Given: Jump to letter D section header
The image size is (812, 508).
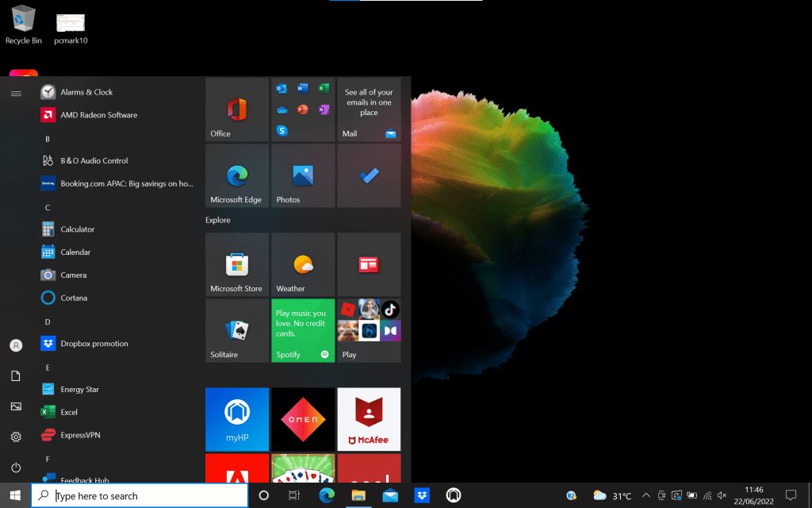Looking at the screenshot, I should (x=48, y=322).
